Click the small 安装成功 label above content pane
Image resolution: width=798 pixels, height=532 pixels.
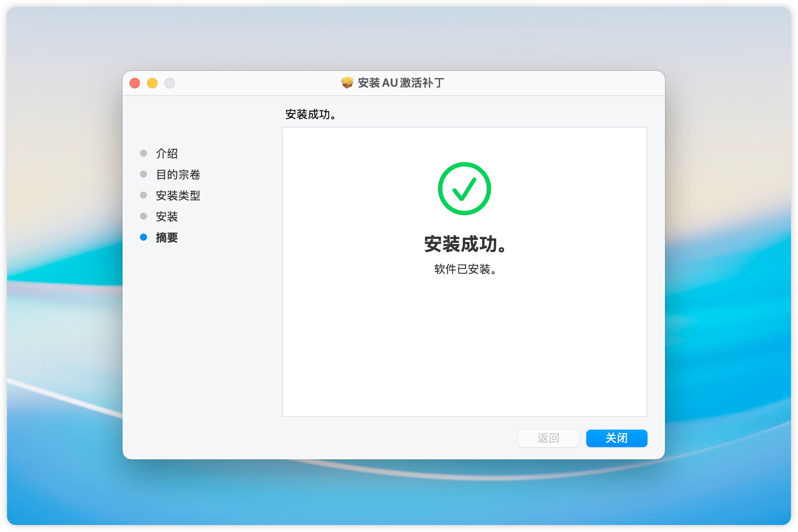point(311,115)
